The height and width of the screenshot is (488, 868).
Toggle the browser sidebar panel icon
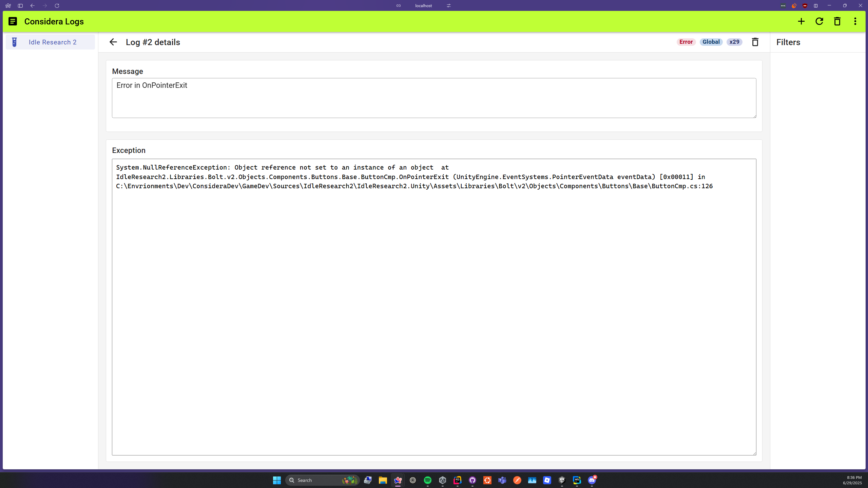[20, 6]
